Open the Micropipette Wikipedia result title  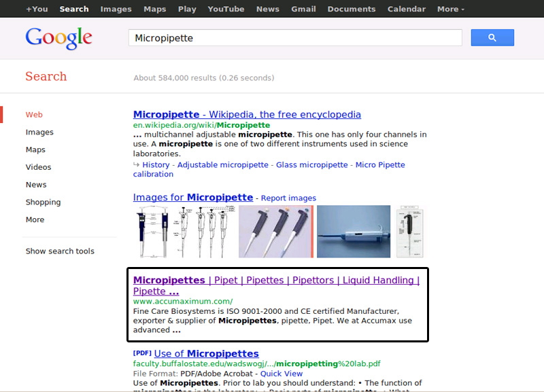pos(247,114)
